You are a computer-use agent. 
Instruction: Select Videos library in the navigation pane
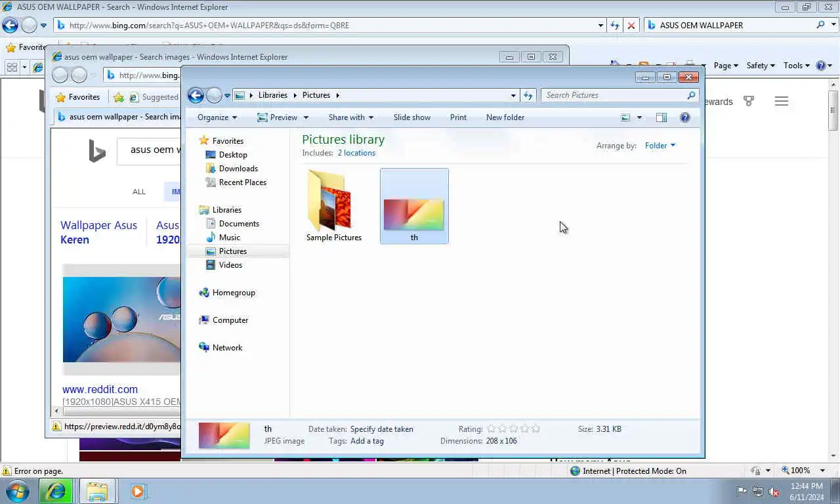tap(230, 265)
